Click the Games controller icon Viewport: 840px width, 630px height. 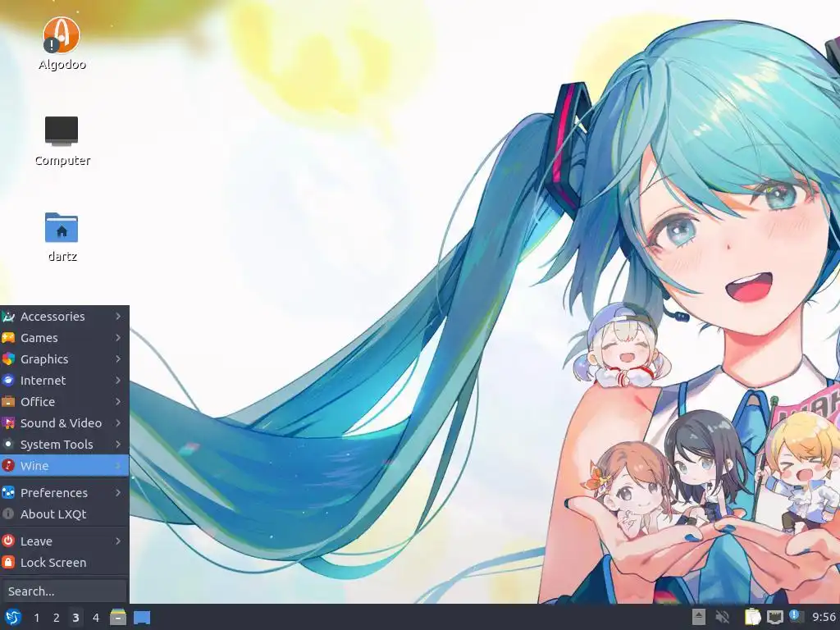8,338
